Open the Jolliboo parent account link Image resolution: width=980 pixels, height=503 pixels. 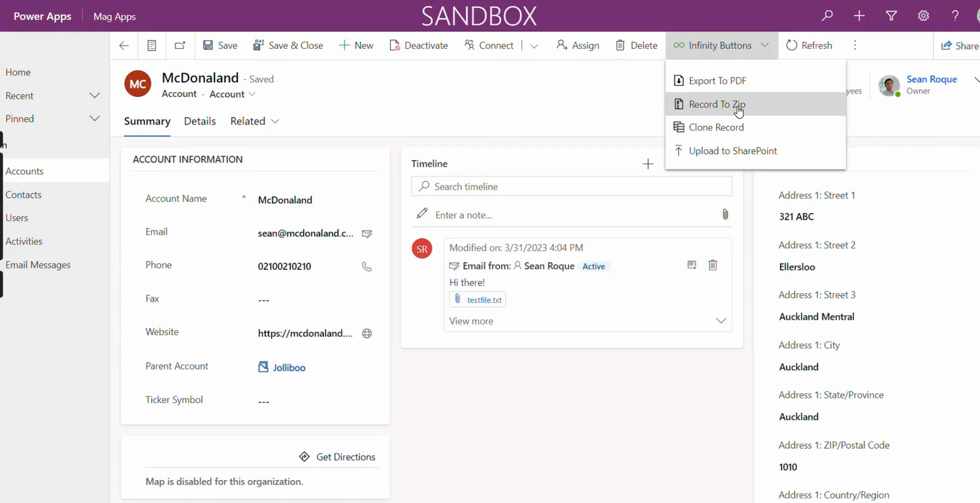click(289, 368)
